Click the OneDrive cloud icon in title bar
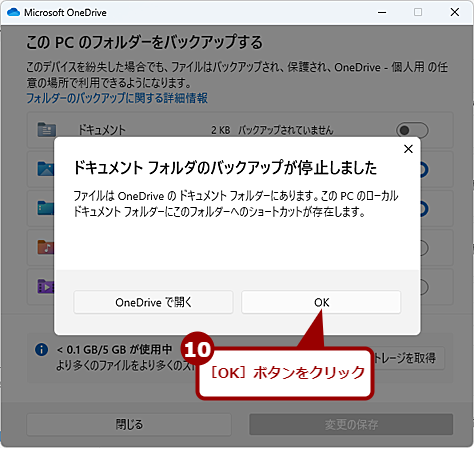The width and height of the screenshot is (475, 449). [x=13, y=12]
